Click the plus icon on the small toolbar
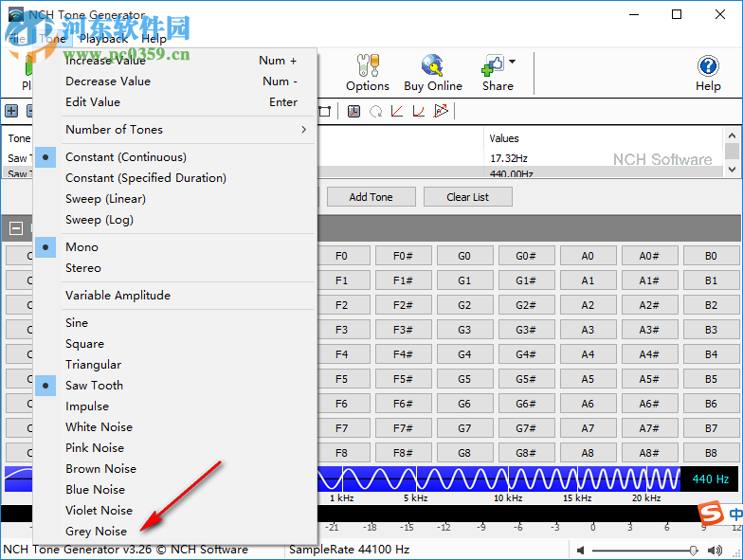Viewport: 743px width, 560px height. click(x=11, y=112)
